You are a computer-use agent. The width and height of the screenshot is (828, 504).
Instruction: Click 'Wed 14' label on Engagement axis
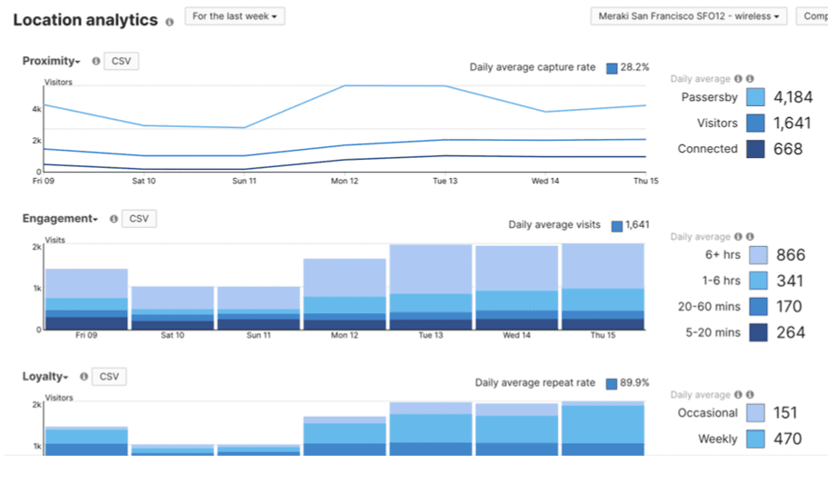coord(516,335)
